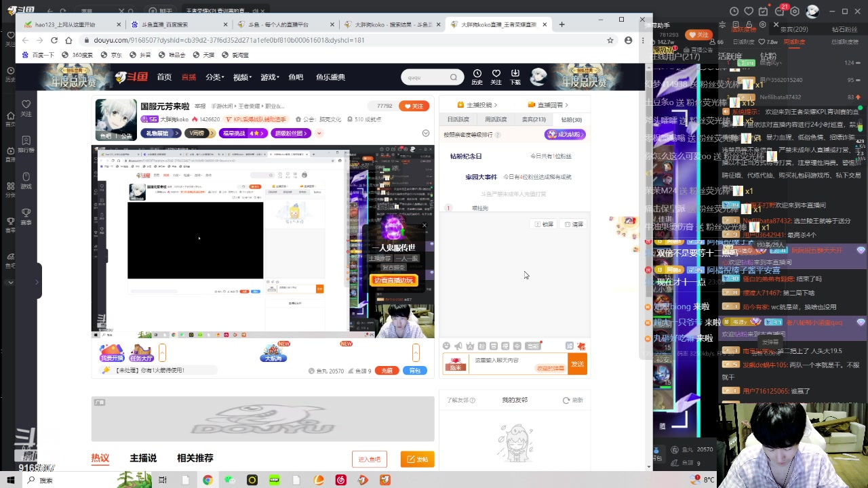Send chat message with 发送 button

(x=577, y=364)
